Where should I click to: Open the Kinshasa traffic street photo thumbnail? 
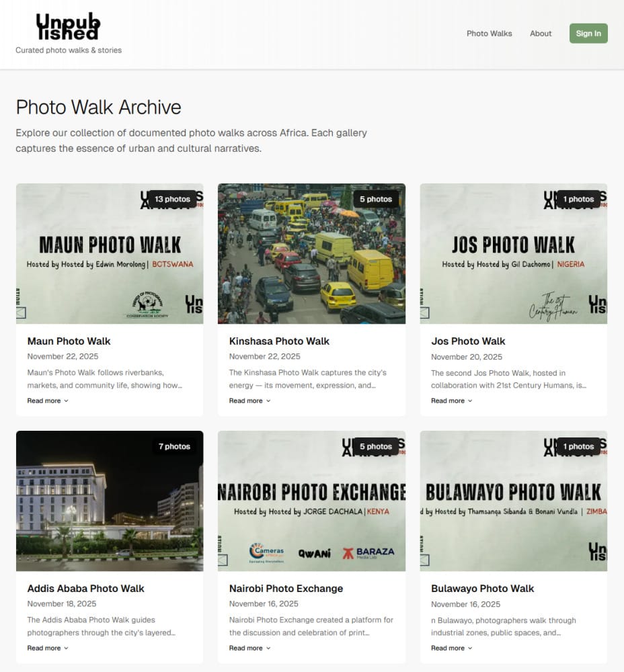[x=311, y=254]
